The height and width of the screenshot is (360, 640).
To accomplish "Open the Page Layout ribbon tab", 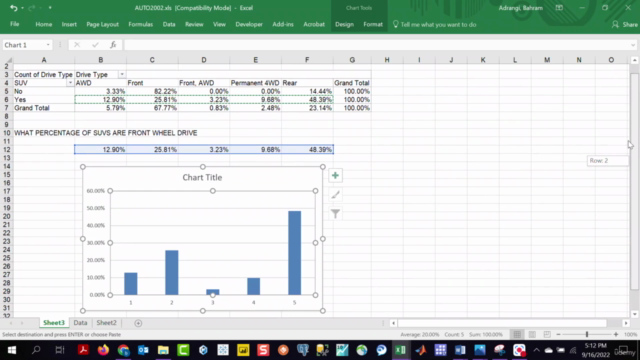I will (102, 24).
